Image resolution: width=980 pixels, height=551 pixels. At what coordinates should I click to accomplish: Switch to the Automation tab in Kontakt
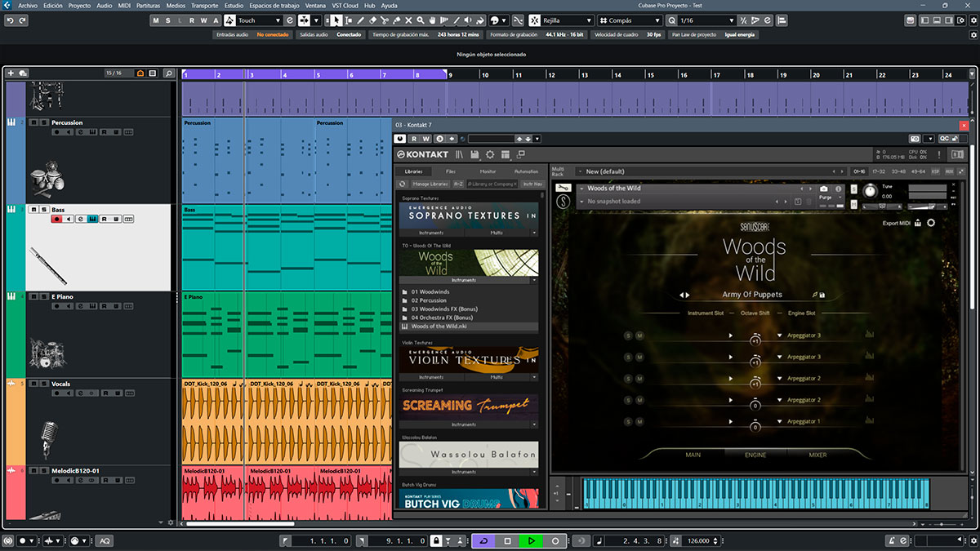coord(526,171)
